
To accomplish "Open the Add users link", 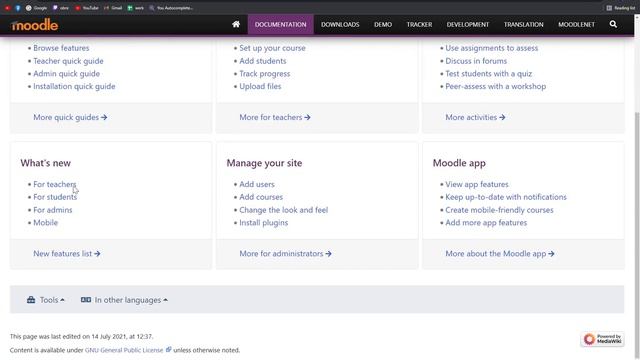I will pos(257,184).
